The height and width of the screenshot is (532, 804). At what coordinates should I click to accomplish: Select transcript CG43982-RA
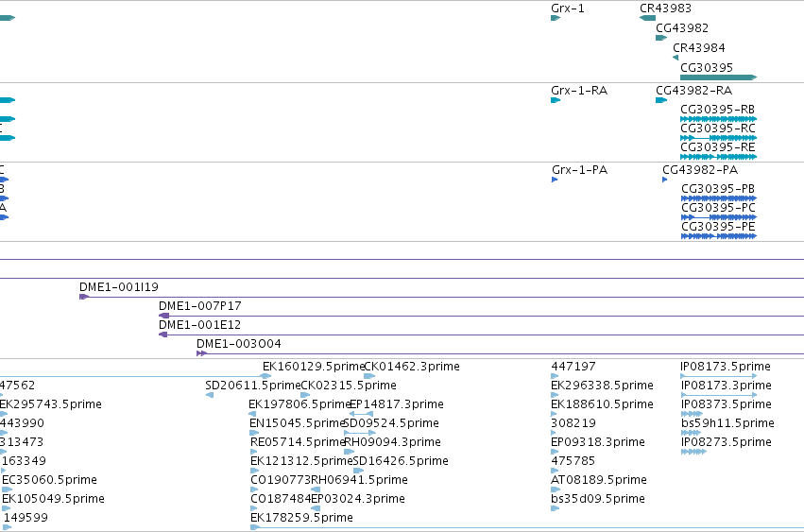pyautogui.click(x=661, y=100)
